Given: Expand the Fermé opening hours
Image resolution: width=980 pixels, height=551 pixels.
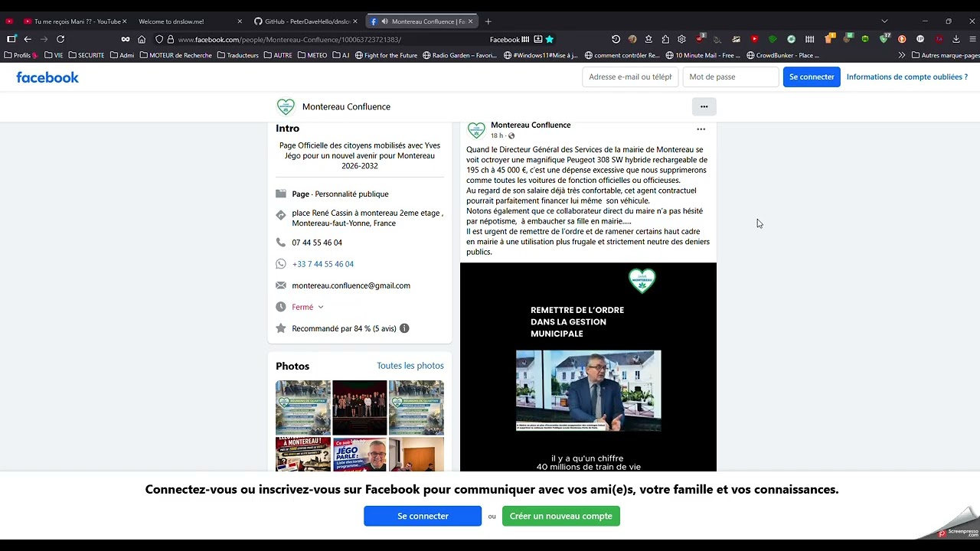Looking at the screenshot, I should [308, 307].
